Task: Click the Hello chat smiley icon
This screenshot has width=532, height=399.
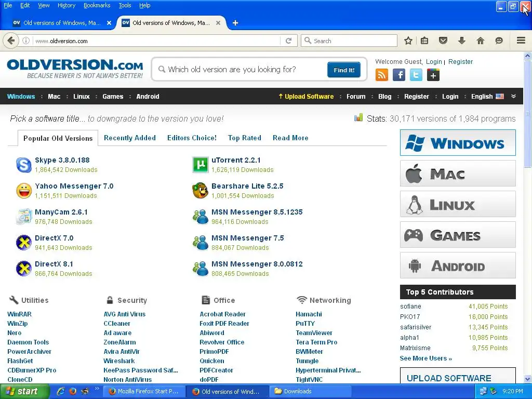Action: coord(499,41)
